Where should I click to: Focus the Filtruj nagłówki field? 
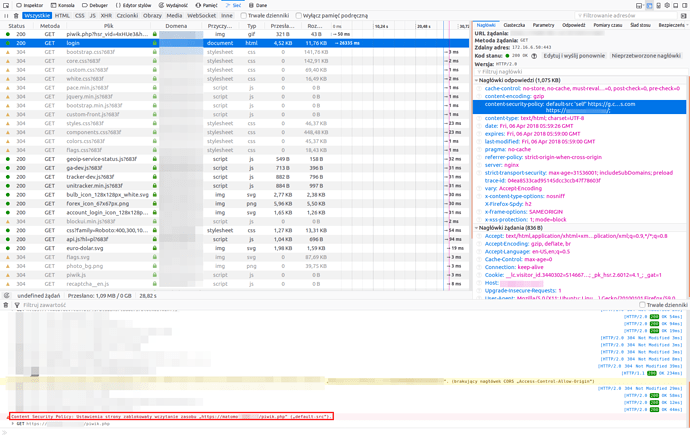point(581,72)
